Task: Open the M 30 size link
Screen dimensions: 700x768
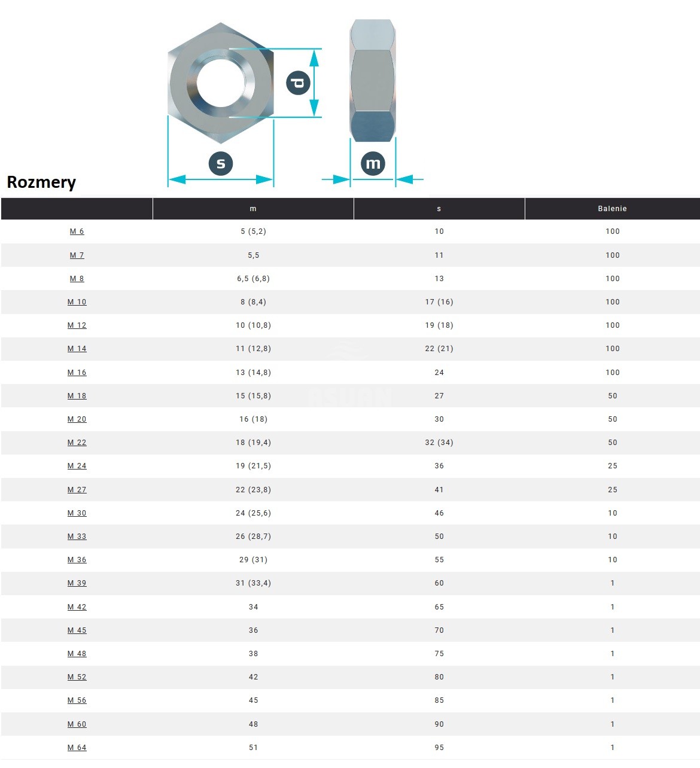Action: pos(77,513)
